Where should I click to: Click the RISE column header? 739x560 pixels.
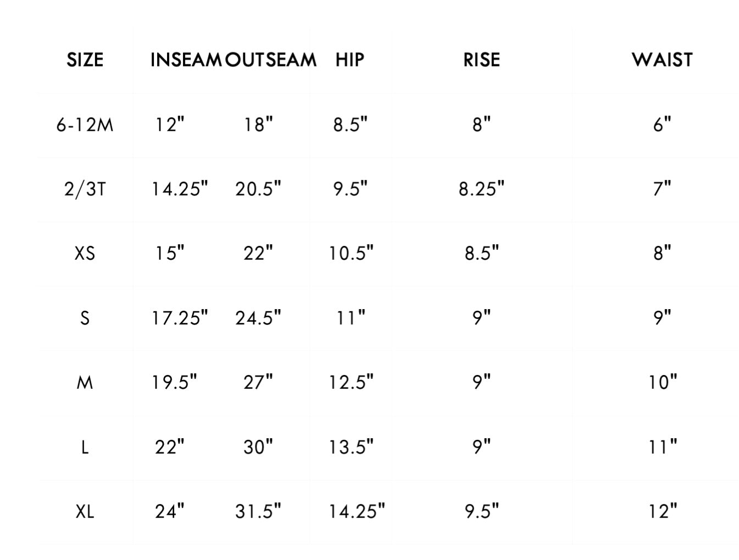coord(481,59)
